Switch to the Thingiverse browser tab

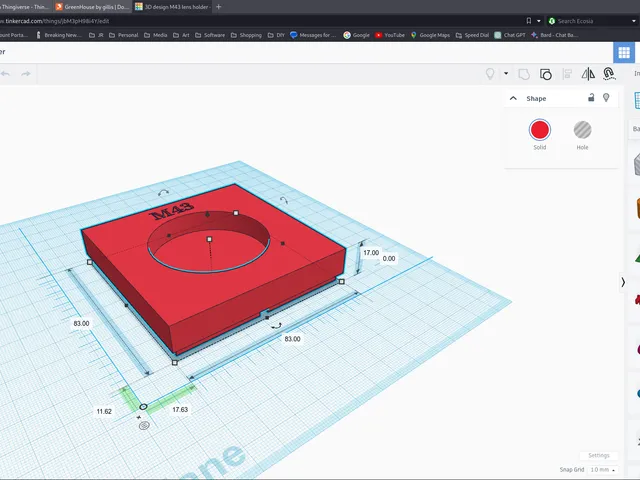coord(24,7)
